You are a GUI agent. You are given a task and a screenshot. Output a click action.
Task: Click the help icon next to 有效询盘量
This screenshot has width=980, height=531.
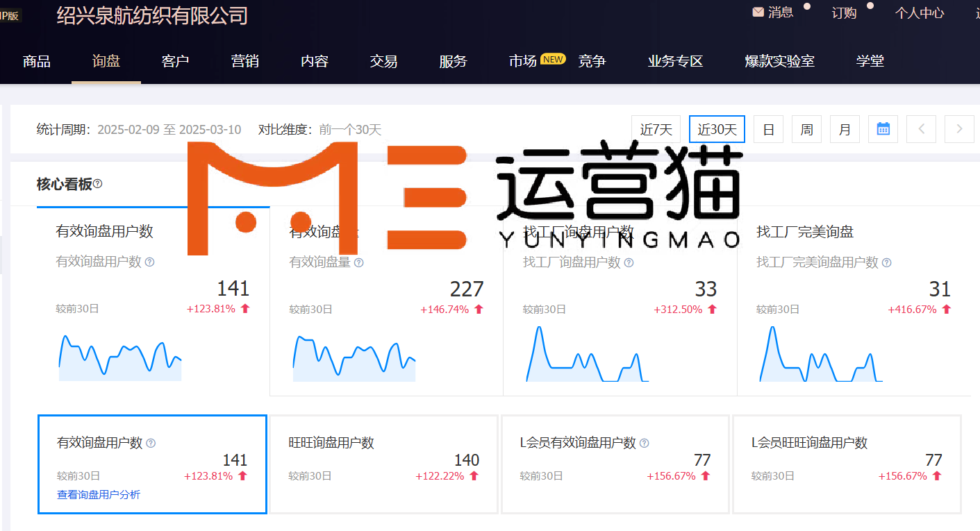click(x=359, y=262)
